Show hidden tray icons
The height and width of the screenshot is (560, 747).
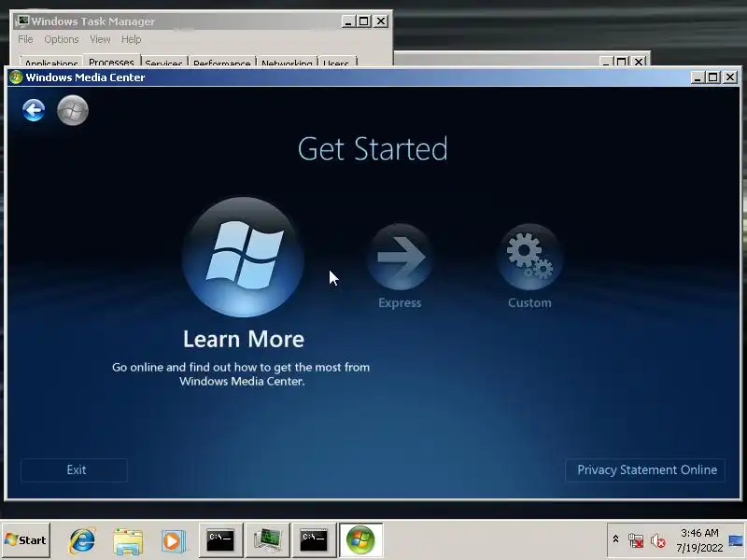tap(615, 539)
